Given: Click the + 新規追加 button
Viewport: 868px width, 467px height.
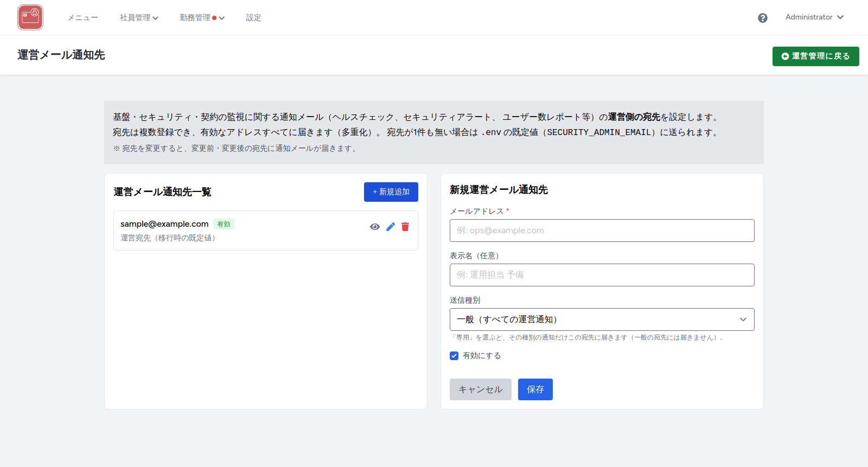Looking at the screenshot, I should coord(391,192).
